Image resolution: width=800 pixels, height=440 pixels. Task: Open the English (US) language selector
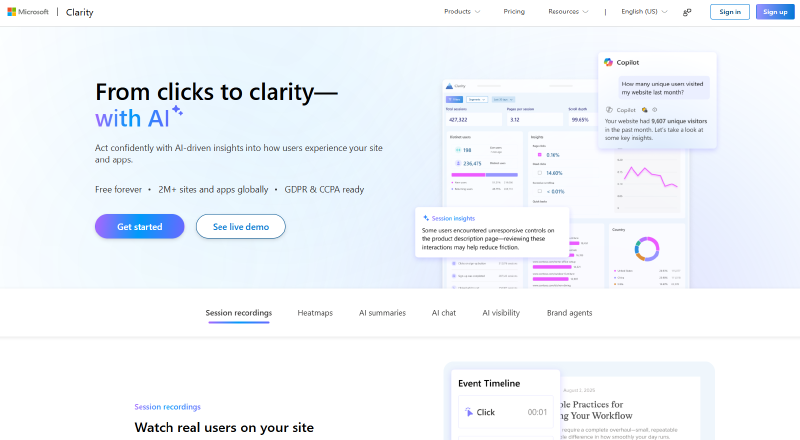(x=644, y=12)
